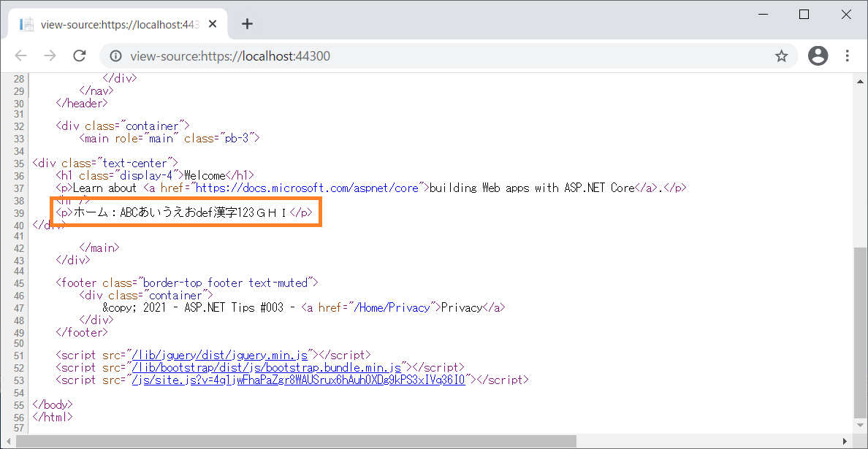
Task: Open the docs.microsoft.com/aspnet/core link
Action: [307, 188]
